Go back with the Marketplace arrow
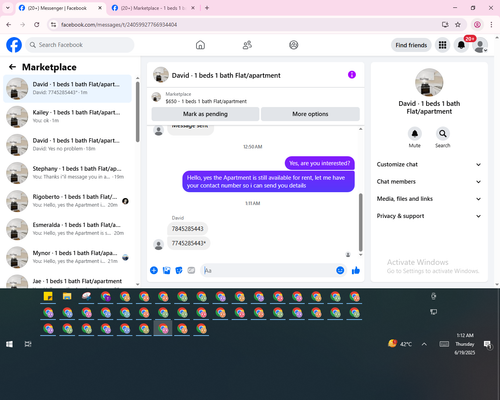 12,67
